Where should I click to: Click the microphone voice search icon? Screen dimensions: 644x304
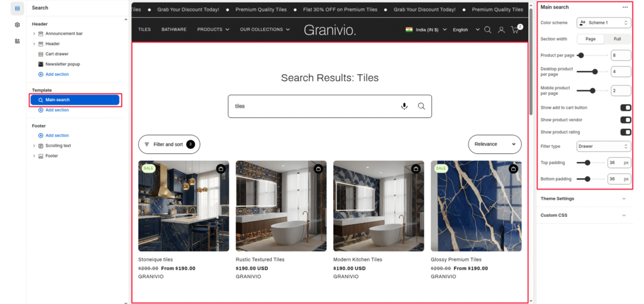coord(404,106)
